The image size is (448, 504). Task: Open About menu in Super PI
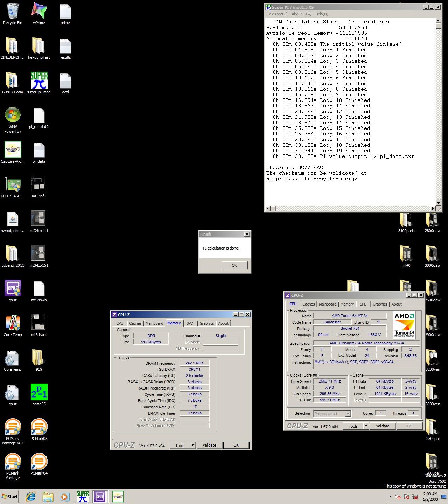click(301, 14)
